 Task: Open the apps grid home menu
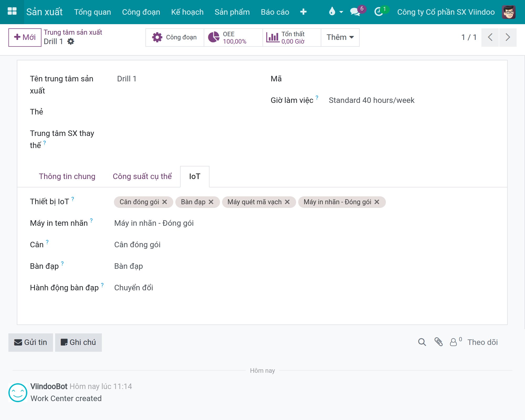click(x=12, y=12)
